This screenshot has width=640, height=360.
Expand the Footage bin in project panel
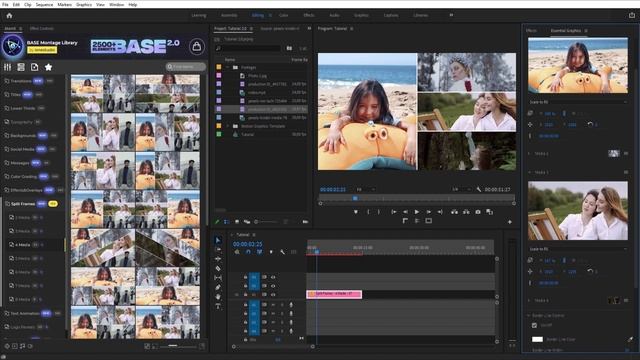[x=228, y=67]
